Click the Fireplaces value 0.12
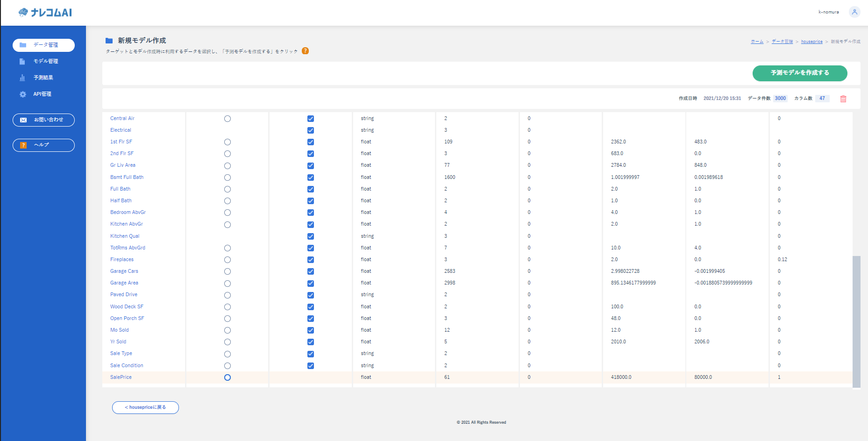 783,260
